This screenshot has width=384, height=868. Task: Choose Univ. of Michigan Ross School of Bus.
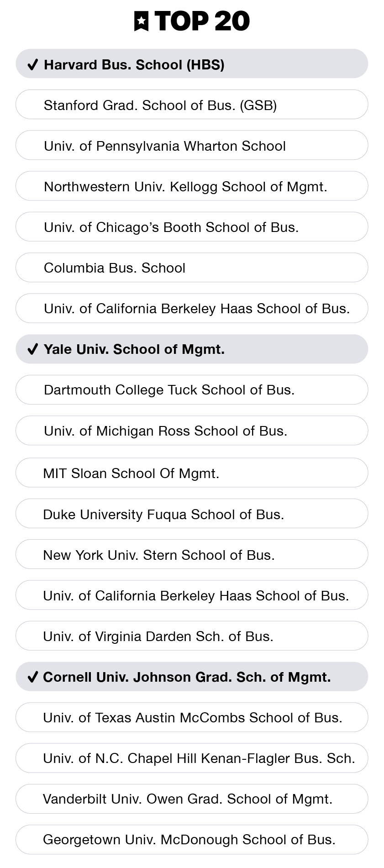[x=192, y=431]
